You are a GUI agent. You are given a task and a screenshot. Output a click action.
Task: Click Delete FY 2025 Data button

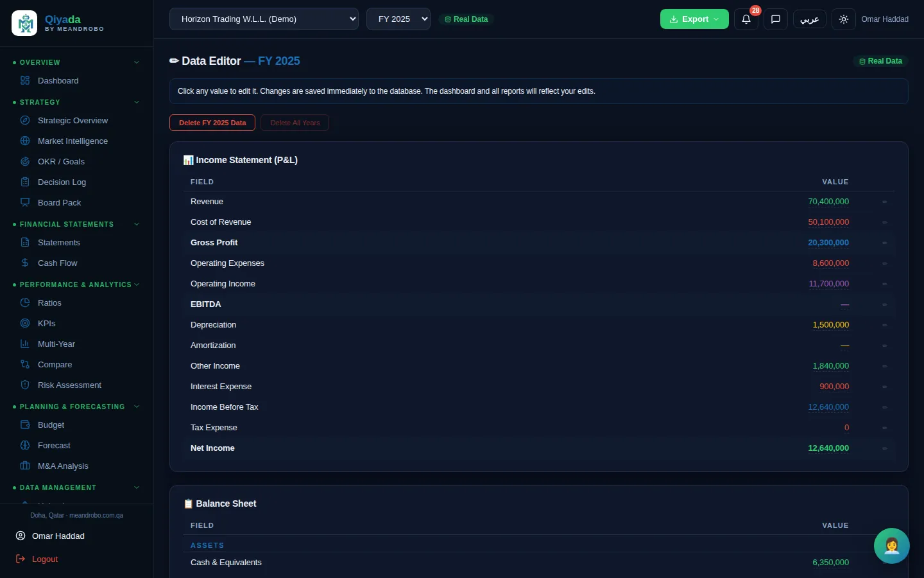click(x=212, y=123)
